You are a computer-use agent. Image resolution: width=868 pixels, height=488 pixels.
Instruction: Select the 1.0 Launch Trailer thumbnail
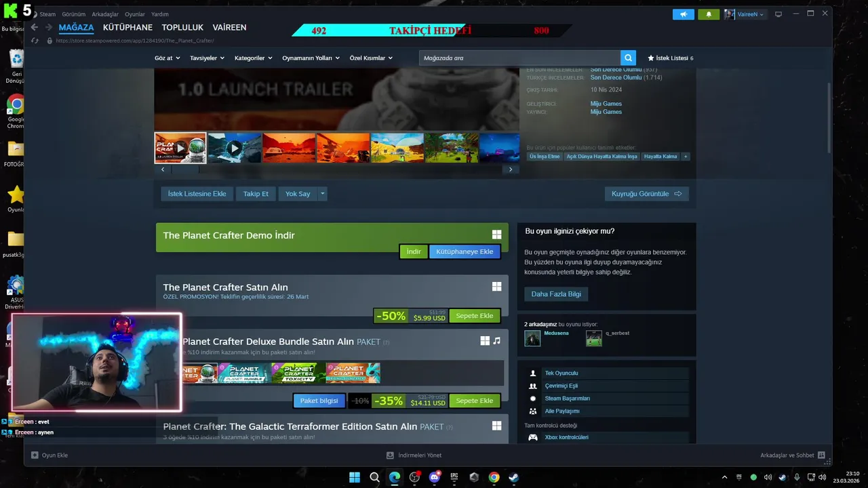click(x=180, y=148)
